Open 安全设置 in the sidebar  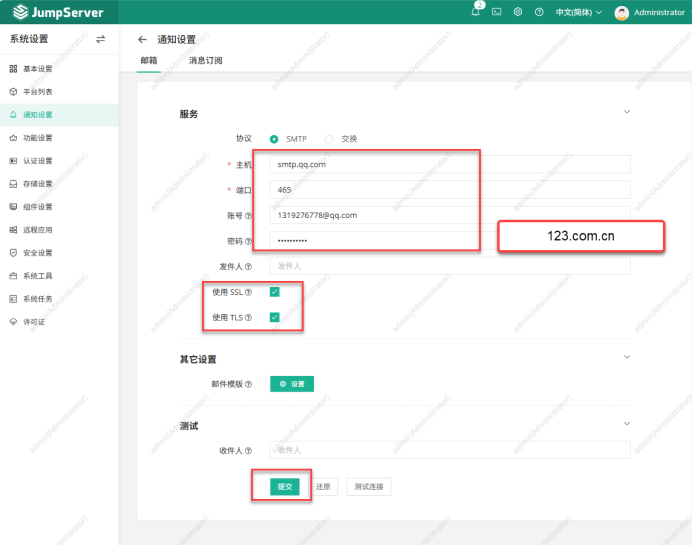[37, 253]
